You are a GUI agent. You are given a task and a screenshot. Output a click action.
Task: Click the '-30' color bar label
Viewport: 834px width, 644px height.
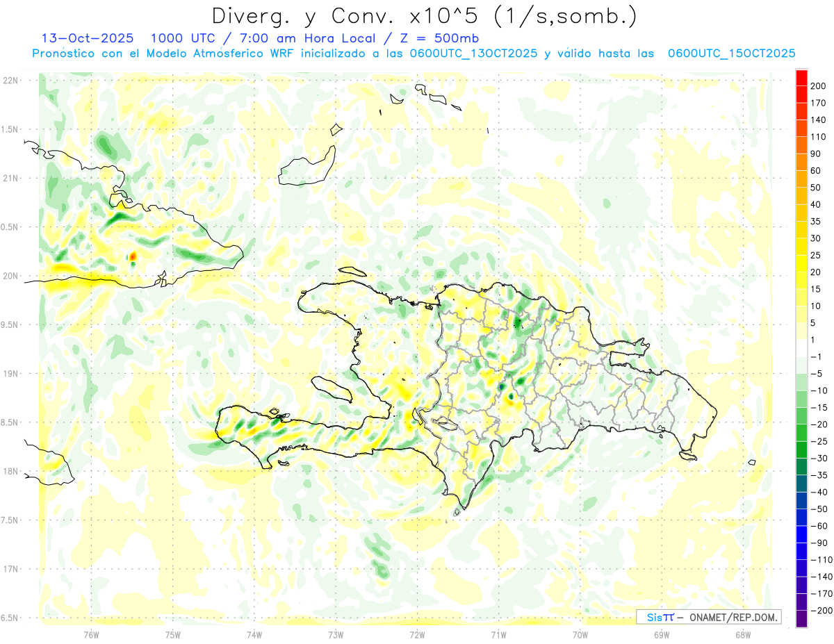pyautogui.click(x=820, y=458)
